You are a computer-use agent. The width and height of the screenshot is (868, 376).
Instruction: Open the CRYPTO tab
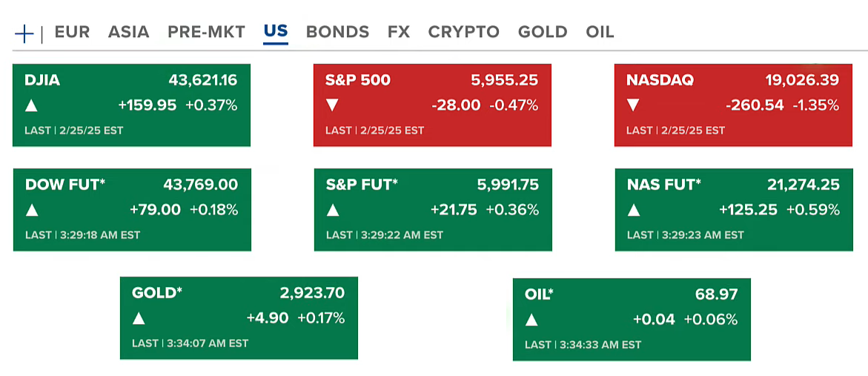[x=463, y=32]
